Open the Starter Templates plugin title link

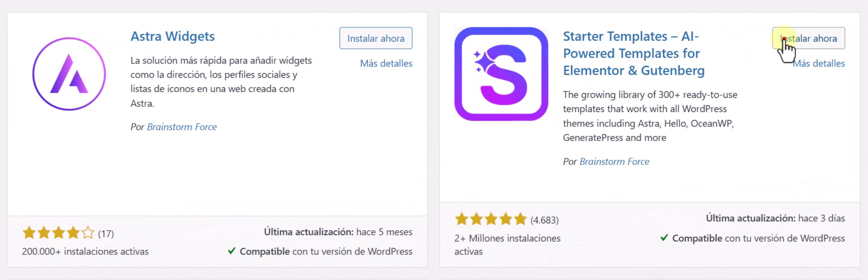(x=634, y=53)
